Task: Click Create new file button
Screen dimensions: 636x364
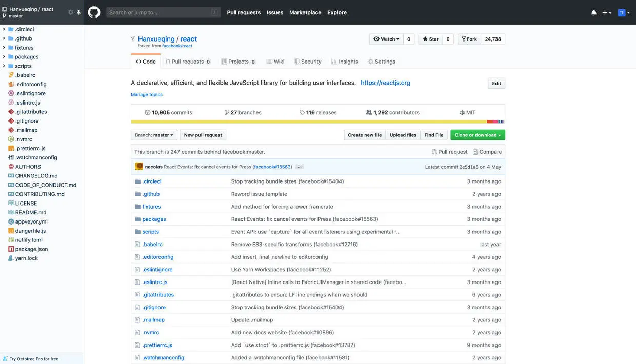Action: tap(365, 135)
